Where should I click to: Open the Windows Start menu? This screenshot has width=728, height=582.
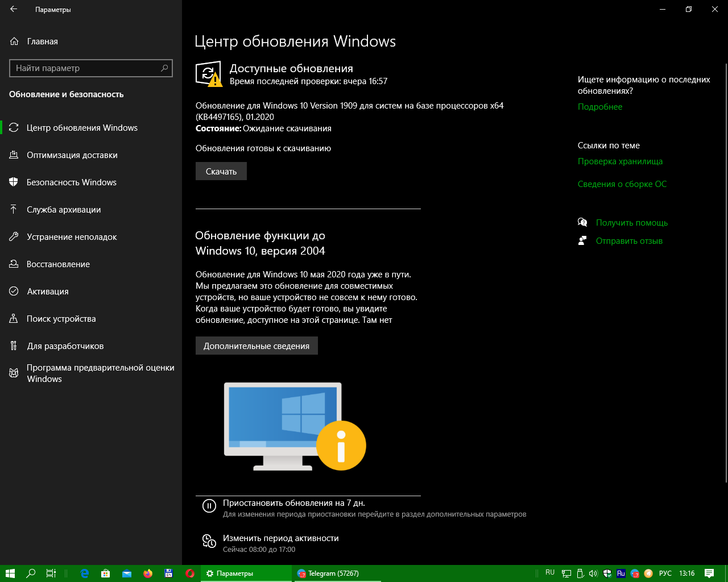click(10, 573)
